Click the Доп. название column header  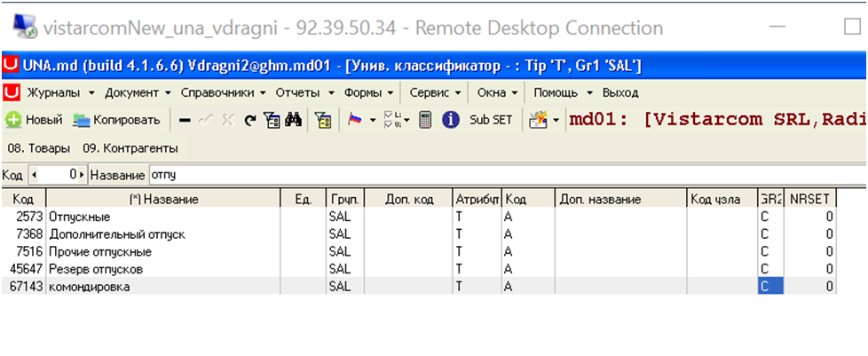tap(621, 200)
